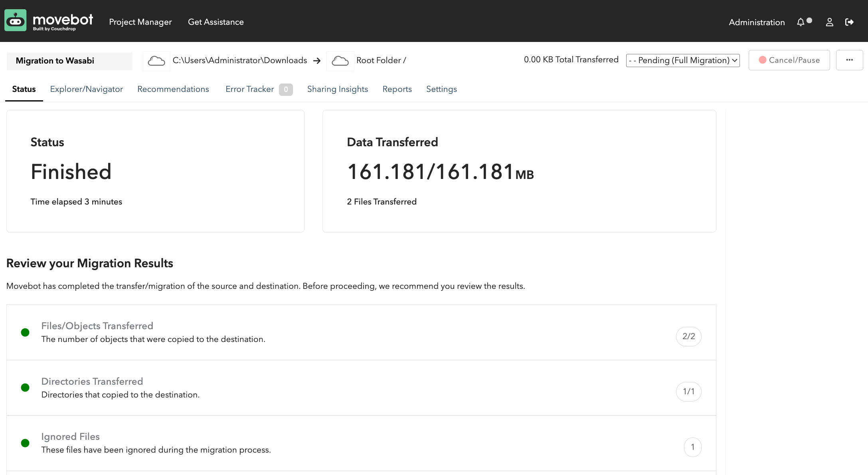Click the 0.00 KB Total Transferred text

571,60
